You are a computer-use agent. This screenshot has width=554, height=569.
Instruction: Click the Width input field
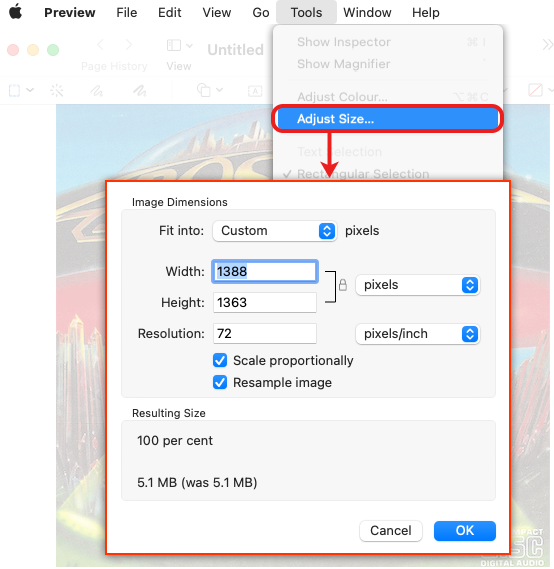pos(265,271)
